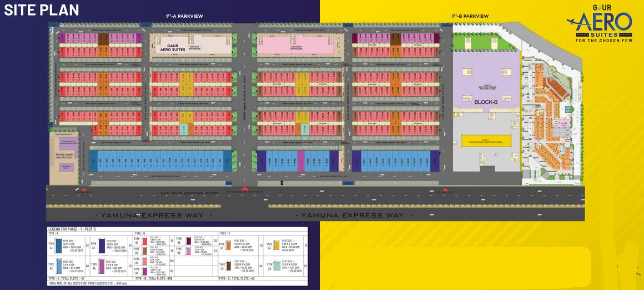Click the BLOCK-B label
This screenshot has width=644, height=290.
pyautogui.click(x=486, y=102)
